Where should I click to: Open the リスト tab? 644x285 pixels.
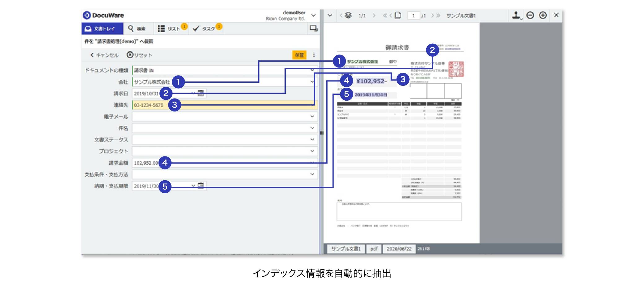170,28
